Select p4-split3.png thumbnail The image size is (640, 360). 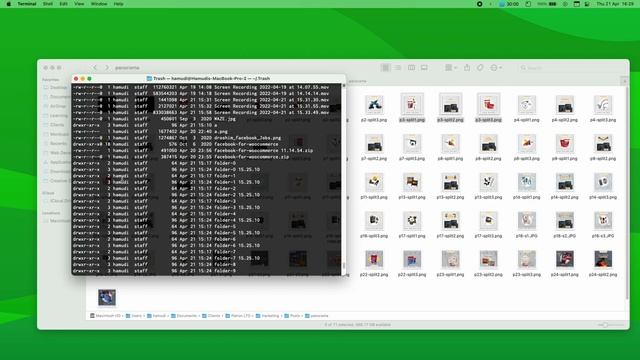603,104
